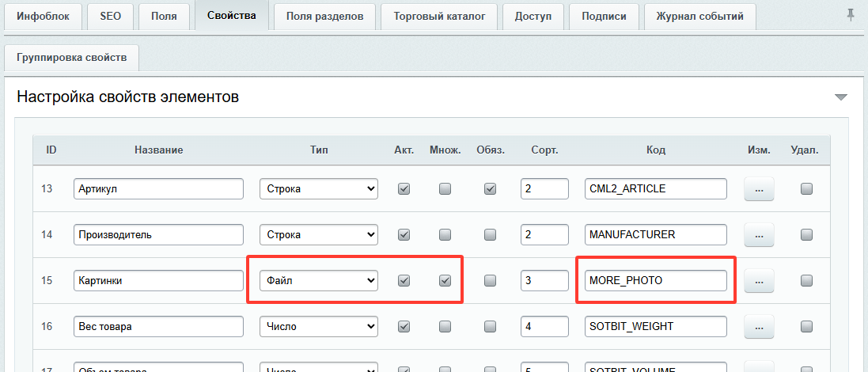Toggle active checkbox for Производитель
The width and height of the screenshot is (868, 372).
point(404,235)
